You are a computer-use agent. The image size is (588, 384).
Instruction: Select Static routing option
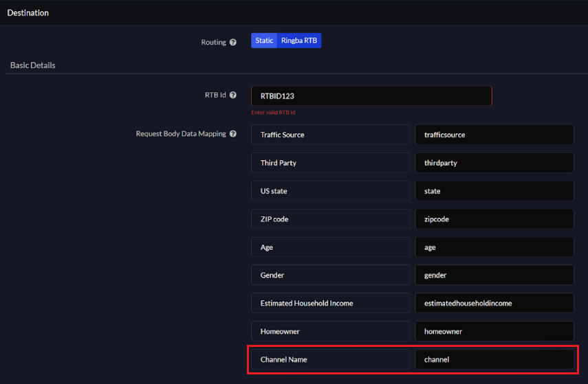(264, 41)
